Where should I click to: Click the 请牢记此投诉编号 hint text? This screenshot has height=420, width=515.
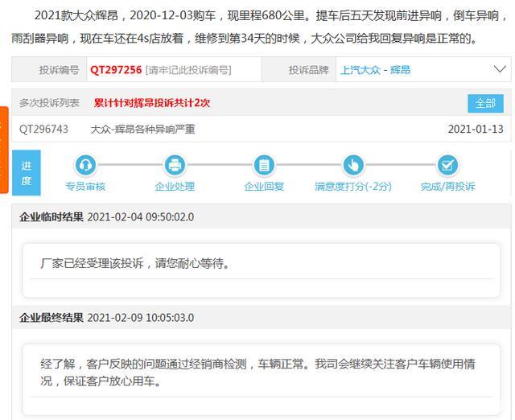point(188,70)
